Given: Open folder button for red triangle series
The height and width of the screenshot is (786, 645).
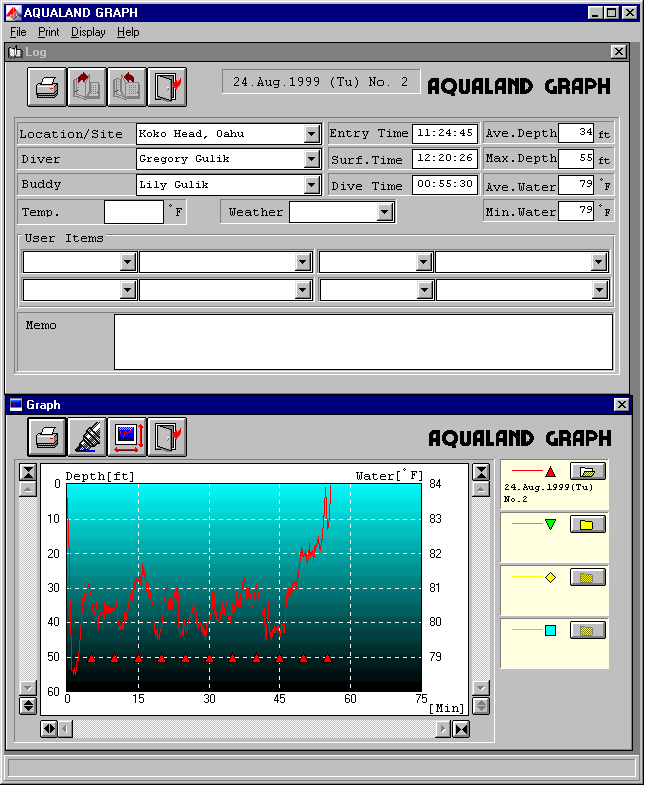Looking at the screenshot, I should click(x=587, y=471).
